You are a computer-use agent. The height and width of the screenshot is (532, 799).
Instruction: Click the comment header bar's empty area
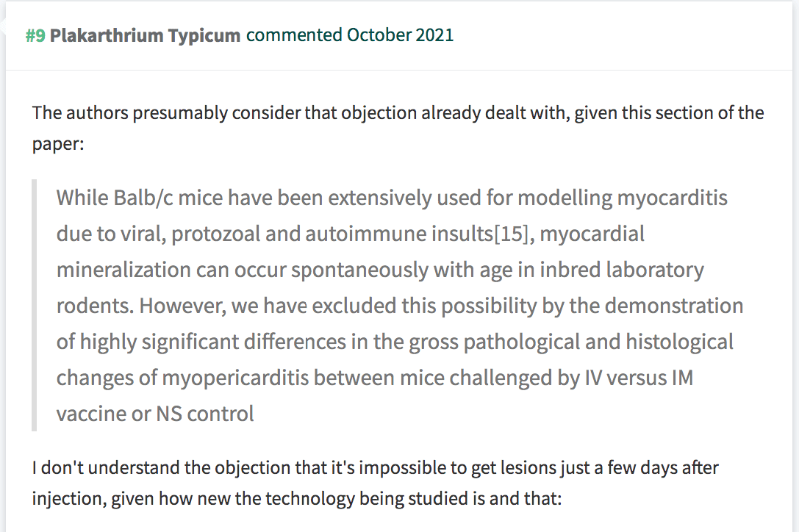[622, 36]
